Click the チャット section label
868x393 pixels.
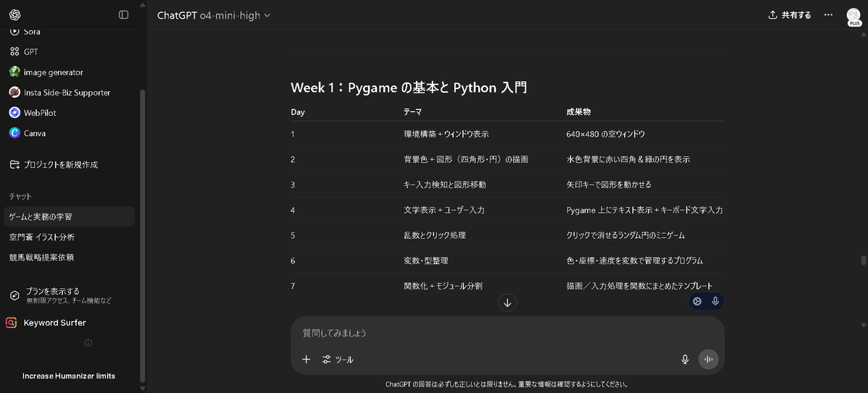coord(20,196)
